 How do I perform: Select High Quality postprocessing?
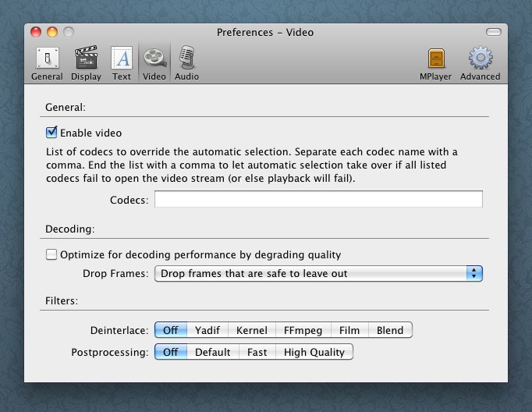[314, 352]
